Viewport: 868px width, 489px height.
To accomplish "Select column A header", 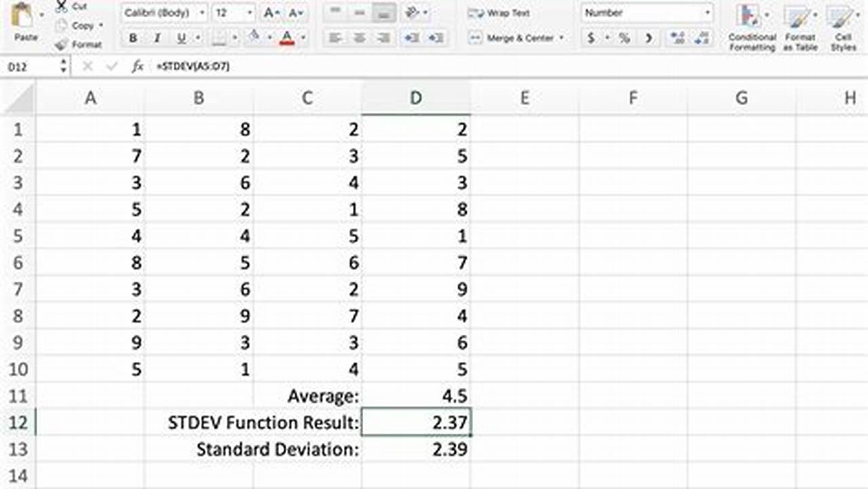I will (x=90, y=98).
